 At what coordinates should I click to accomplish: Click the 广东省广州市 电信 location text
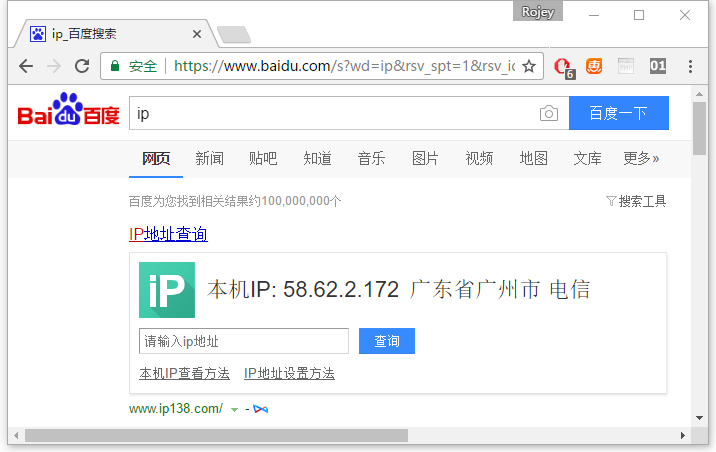pos(500,289)
